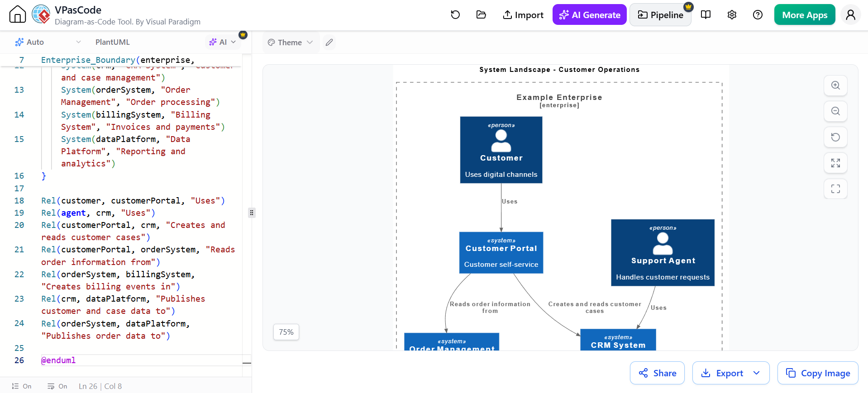Click 'System Landscape - Customer Operations' title
The width and height of the screenshot is (868, 393).
tap(559, 70)
